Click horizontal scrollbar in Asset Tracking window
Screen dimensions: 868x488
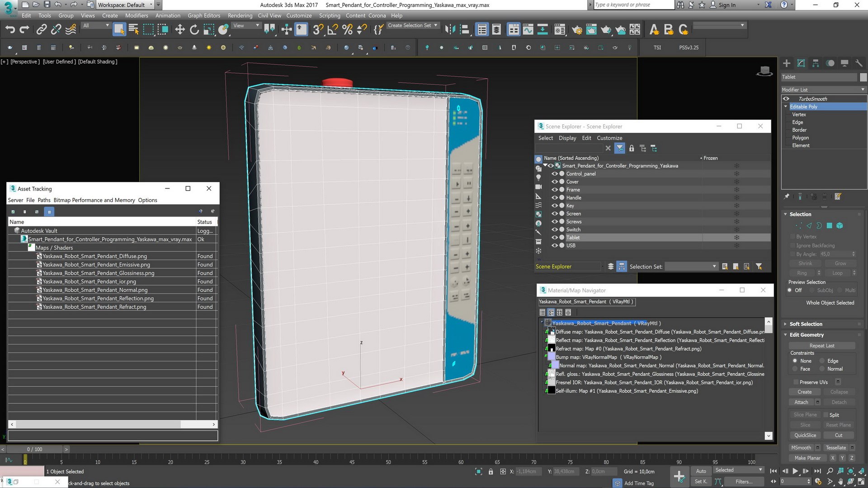point(113,424)
